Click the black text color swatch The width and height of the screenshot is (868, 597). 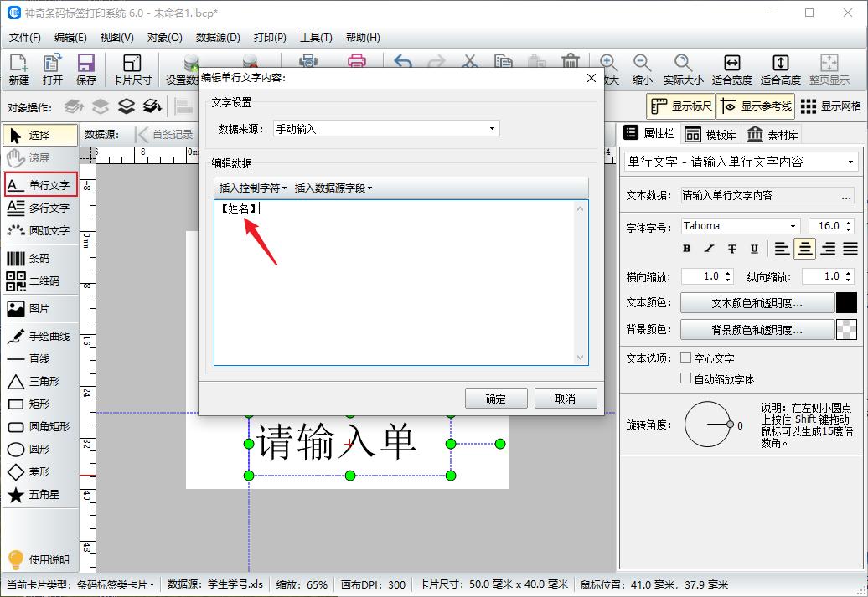point(847,302)
